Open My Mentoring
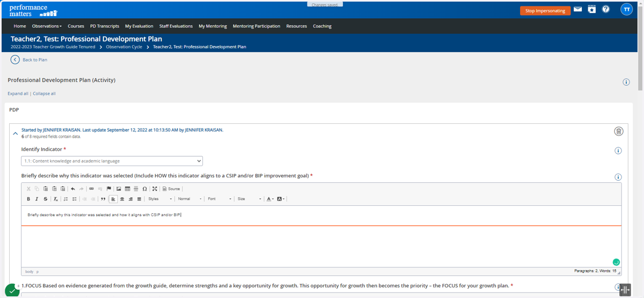Image resolution: width=644 pixels, height=298 pixels. tap(213, 26)
